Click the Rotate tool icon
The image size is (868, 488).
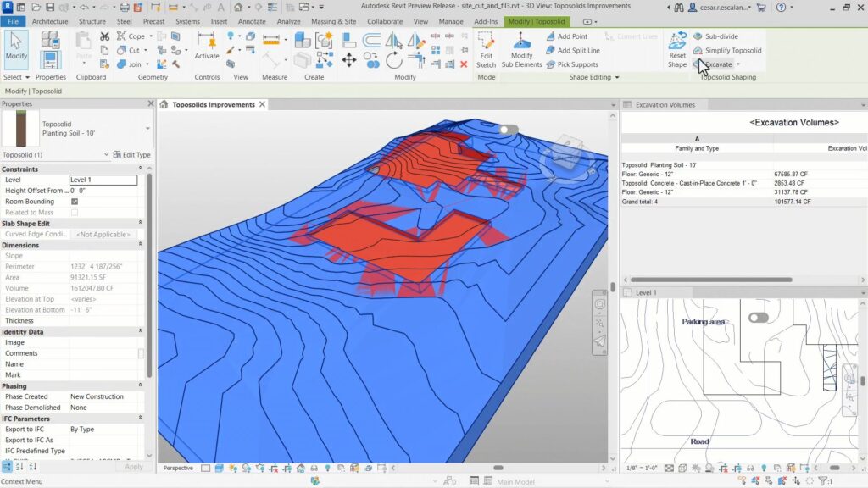pos(393,60)
